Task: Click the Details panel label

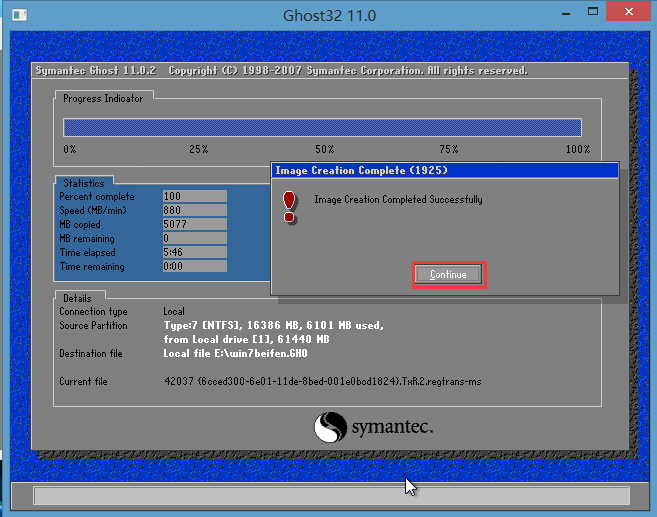Action: tap(77, 298)
